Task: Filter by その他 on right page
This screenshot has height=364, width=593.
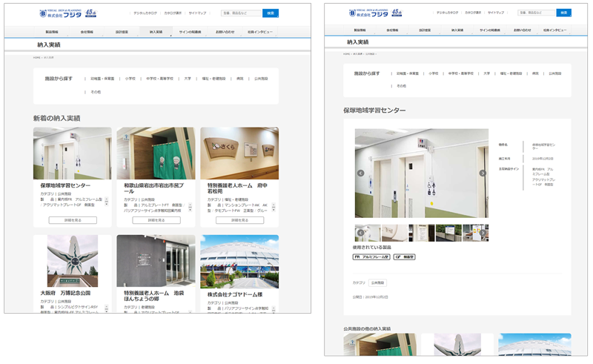Action: 401,86
